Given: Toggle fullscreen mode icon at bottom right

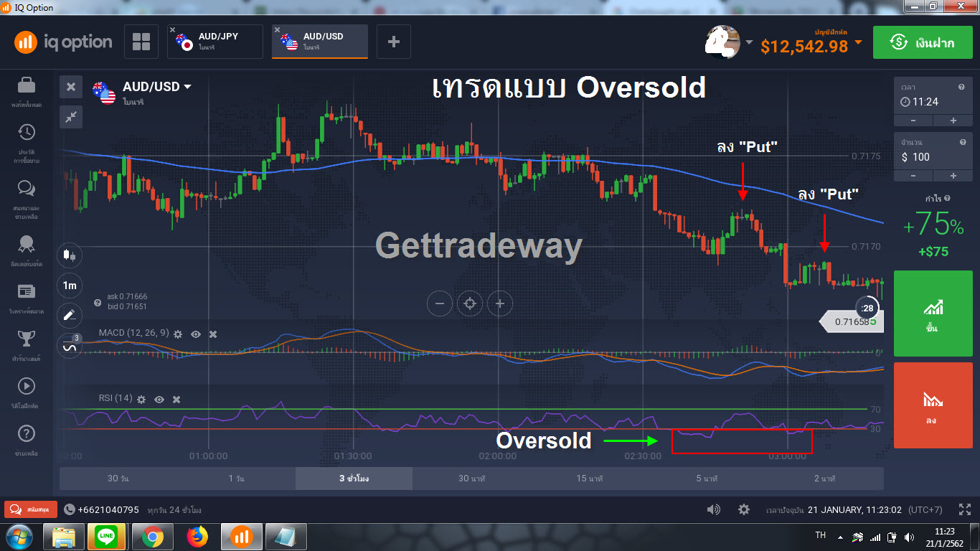Looking at the screenshot, I should pos(965,509).
